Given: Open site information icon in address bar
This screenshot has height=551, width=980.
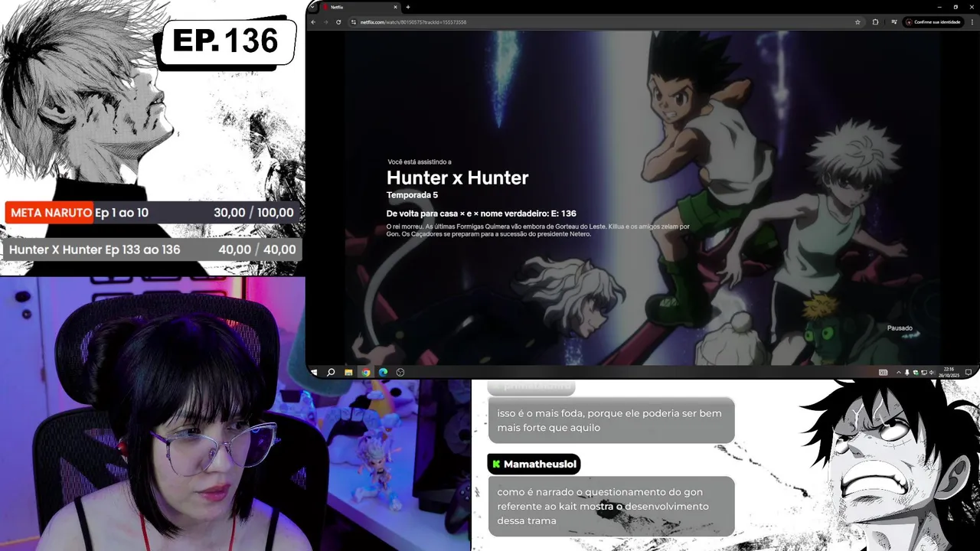Looking at the screenshot, I should click(x=354, y=22).
